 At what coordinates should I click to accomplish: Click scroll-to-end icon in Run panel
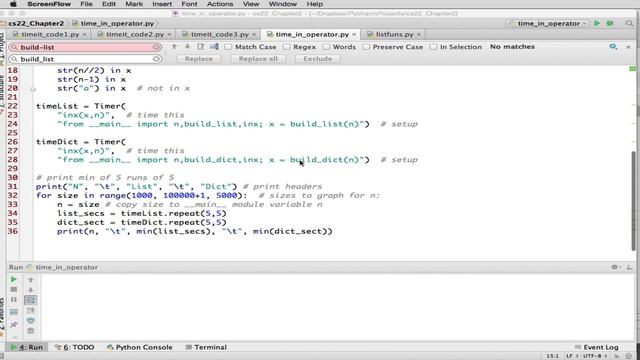pyautogui.click(x=31, y=311)
